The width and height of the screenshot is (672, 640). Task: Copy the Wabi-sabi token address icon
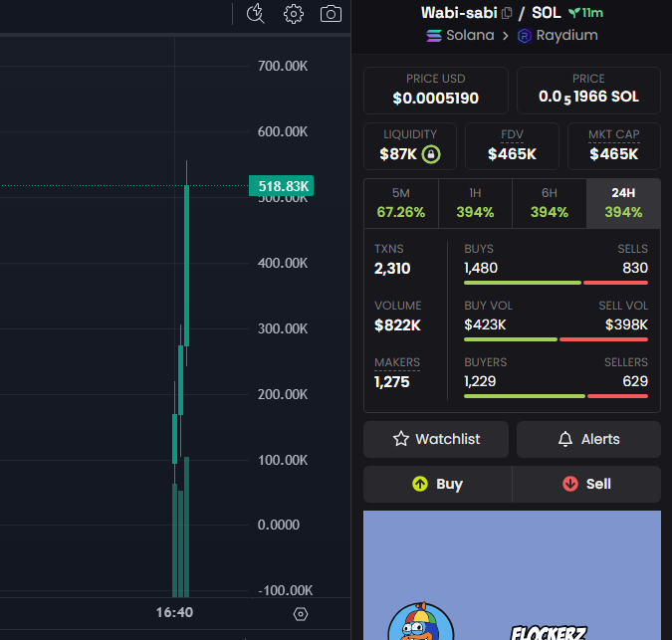tap(507, 13)
